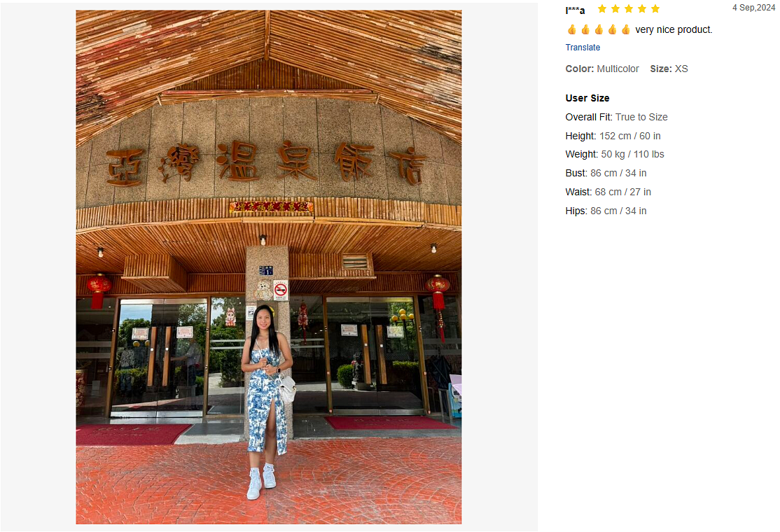Click the first yellow rating star
Image resolution: width=780 pixels, height=532 pixels.
(x=602, y=8)
